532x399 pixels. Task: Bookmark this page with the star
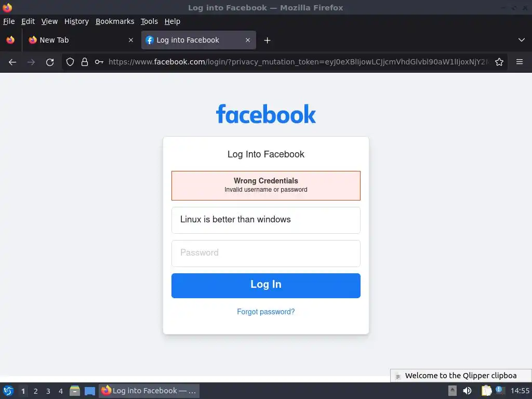499,62
